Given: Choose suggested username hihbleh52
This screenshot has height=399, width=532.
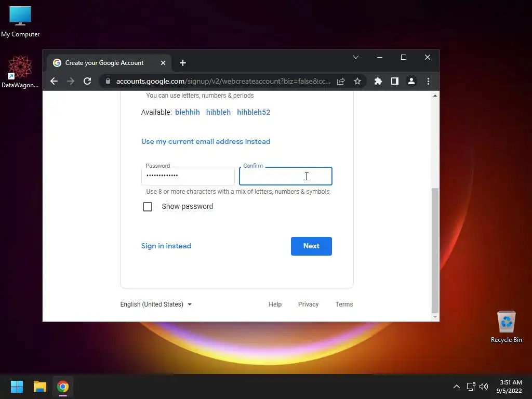Looking at the screenshot, I should pyautogui.click(x=254, y=112).
